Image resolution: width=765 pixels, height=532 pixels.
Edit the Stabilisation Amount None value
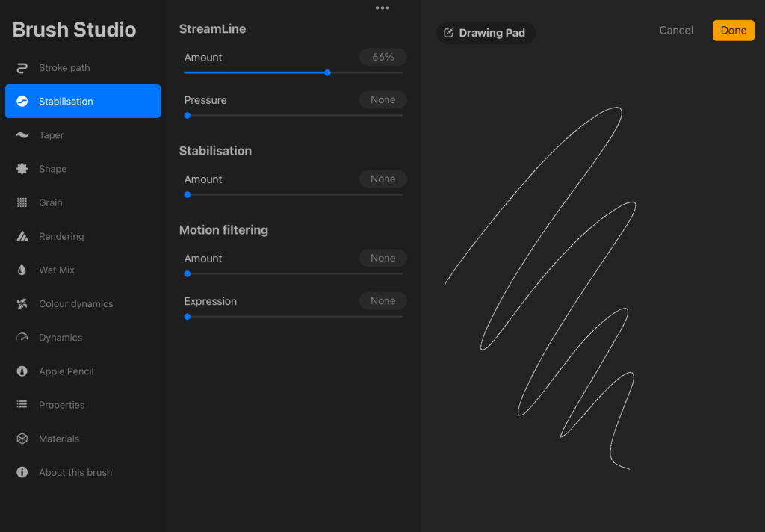[383, 179]
